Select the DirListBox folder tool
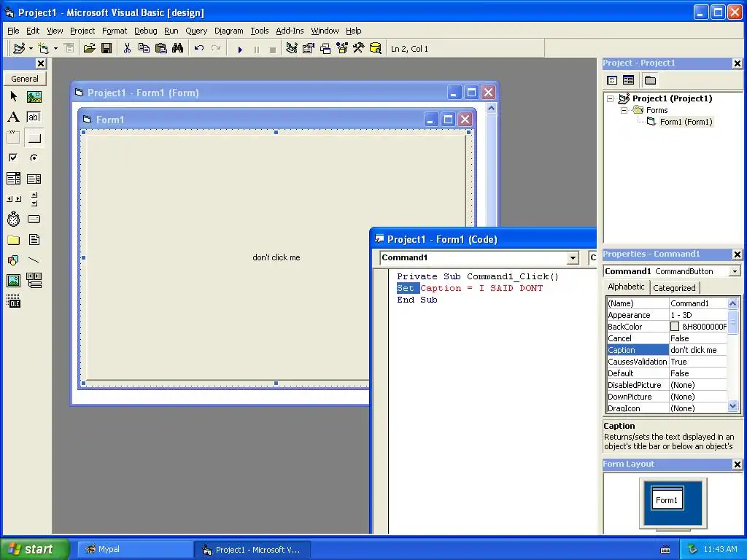This screenshot has height=560, width=747. (x=13, y=239)
